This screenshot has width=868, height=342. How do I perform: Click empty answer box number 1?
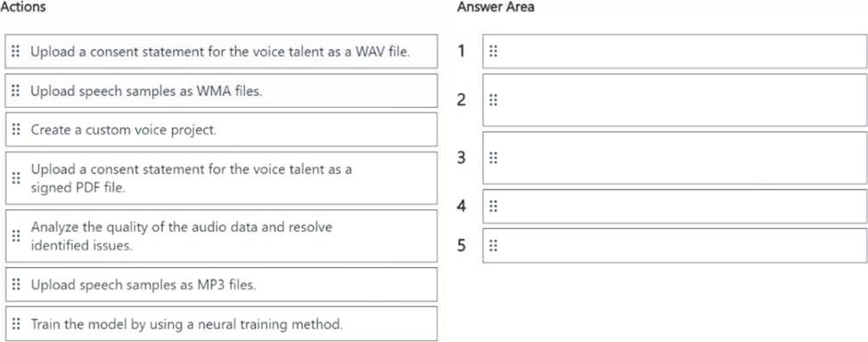pos(675,52)
